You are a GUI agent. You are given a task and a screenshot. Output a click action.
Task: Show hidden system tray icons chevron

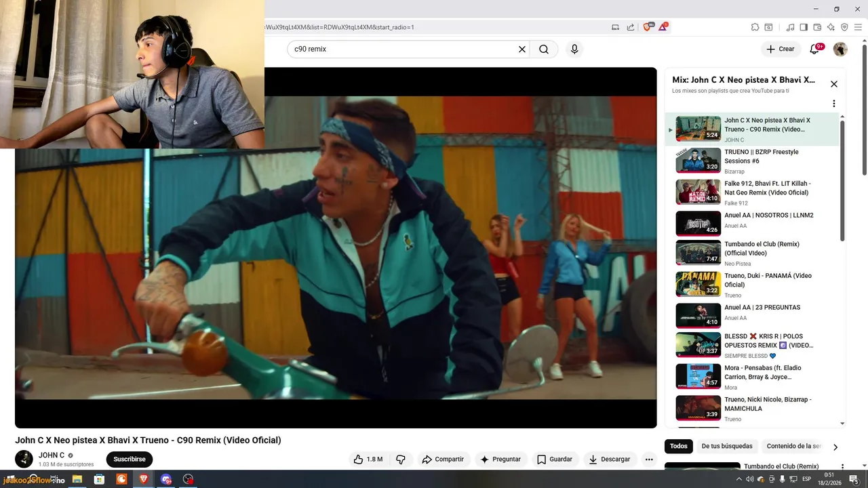coord(739,479)
